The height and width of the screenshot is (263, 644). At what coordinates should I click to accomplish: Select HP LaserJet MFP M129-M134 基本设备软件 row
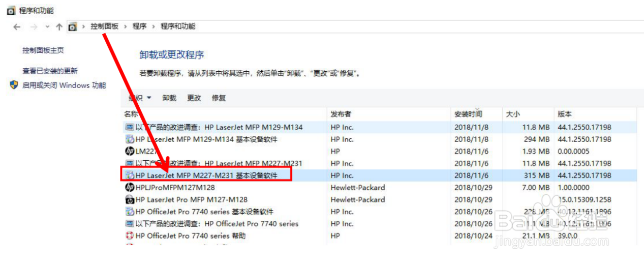coord(379,139)
